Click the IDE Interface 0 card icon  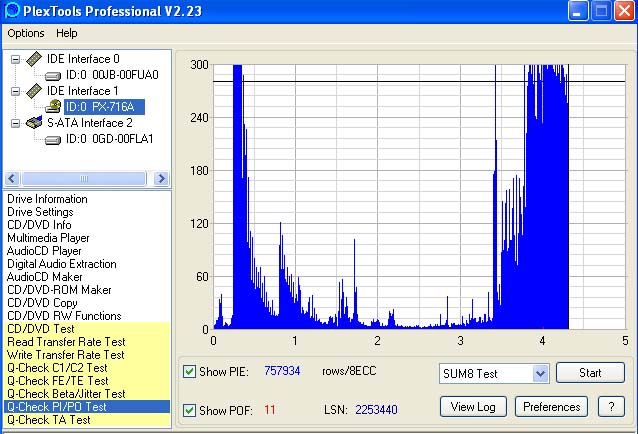tap(34, 59)
